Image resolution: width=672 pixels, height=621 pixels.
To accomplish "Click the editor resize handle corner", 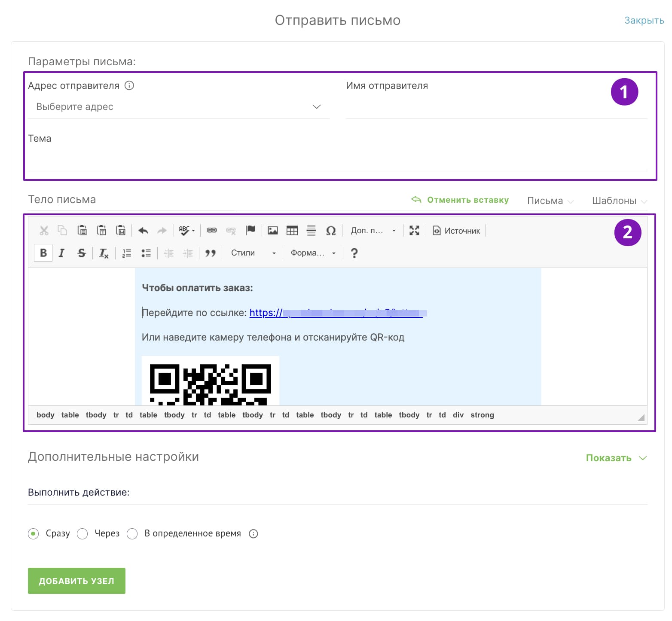I will coord(641,417).
